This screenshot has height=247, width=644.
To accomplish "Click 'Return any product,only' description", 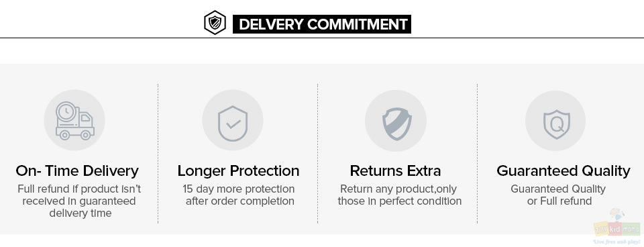I will coord(398,189).
